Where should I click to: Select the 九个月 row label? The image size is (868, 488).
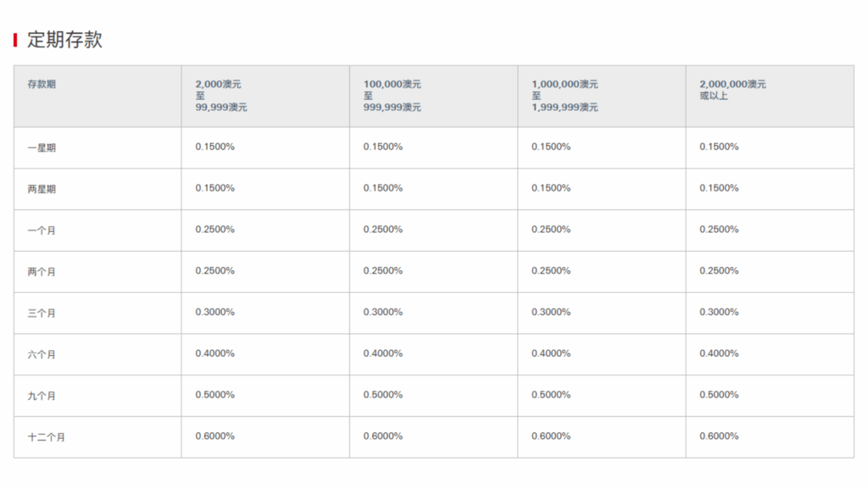point(42,396)
